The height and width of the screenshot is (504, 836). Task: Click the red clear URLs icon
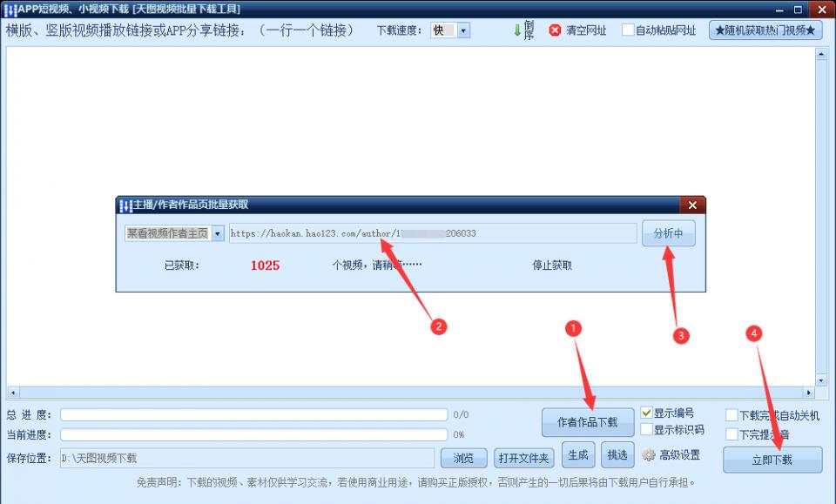tap(555, 30)
